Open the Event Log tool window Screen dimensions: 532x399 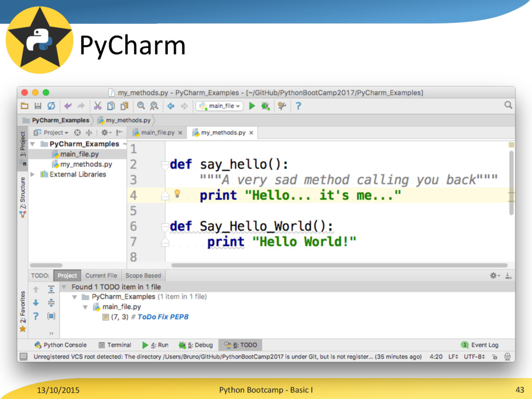pos(480,345)
